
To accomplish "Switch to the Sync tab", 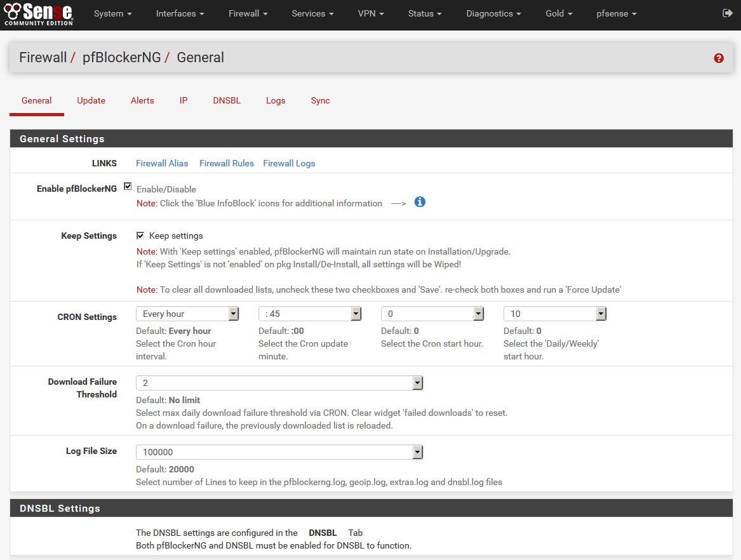I will point(321,101).
